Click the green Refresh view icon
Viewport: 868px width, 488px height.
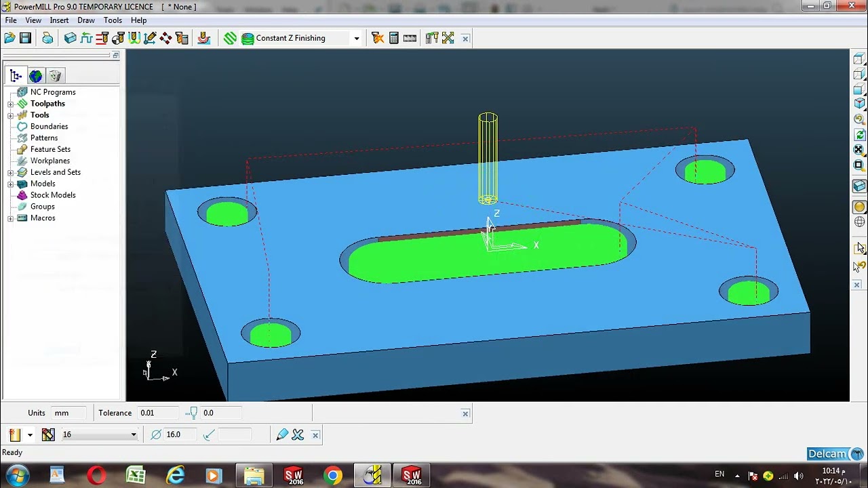[x=859, y=134]
